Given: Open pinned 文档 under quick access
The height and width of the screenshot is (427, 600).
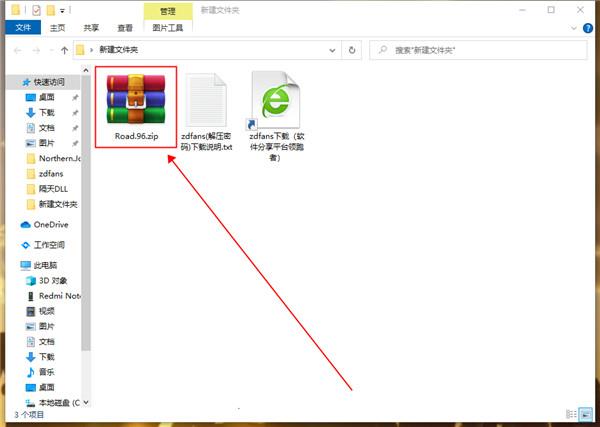Looking at the screenshot, I should tap(47, 128).
